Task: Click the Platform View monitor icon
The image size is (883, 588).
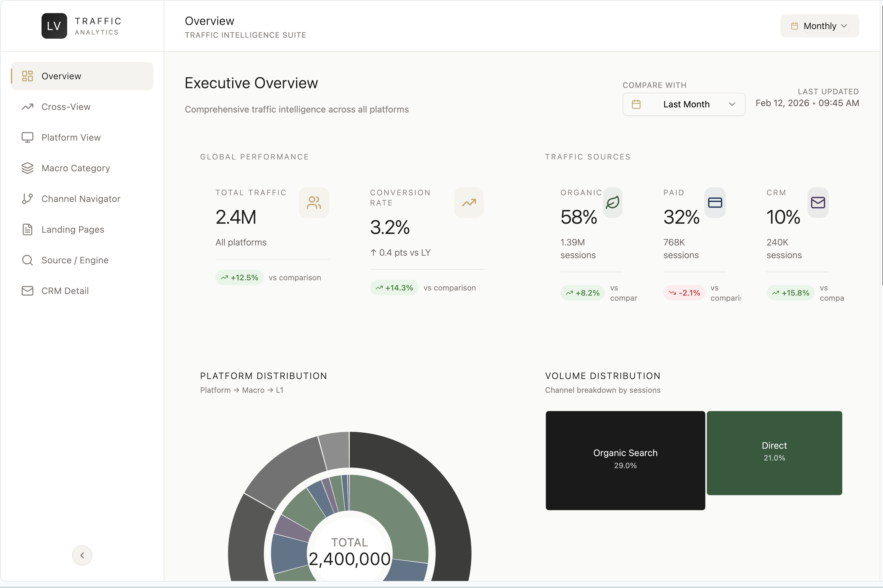Action: point(27,138)
